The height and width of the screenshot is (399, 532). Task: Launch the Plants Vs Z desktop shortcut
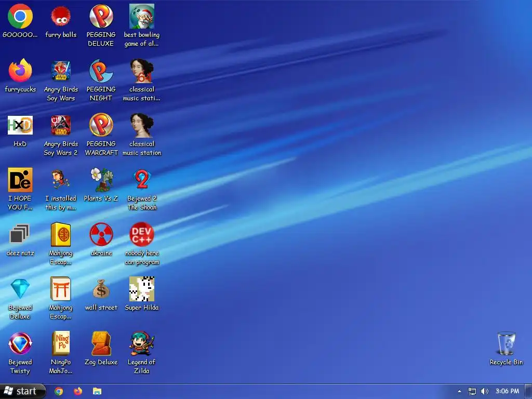click(x=101, y=180)
